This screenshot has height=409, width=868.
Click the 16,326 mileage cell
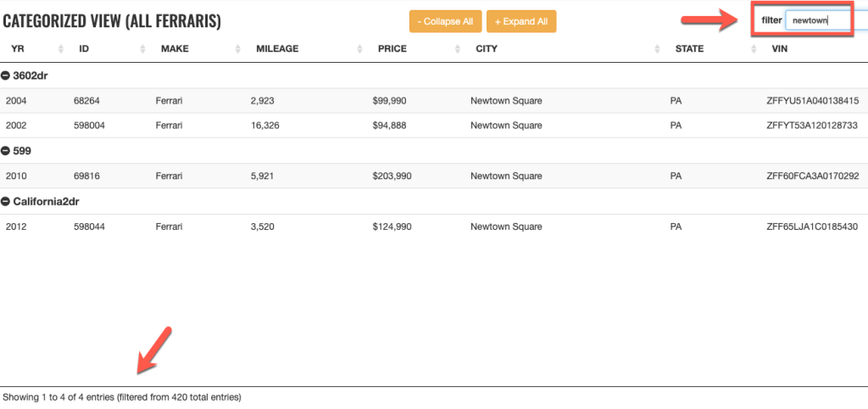[x=265, y=126]
